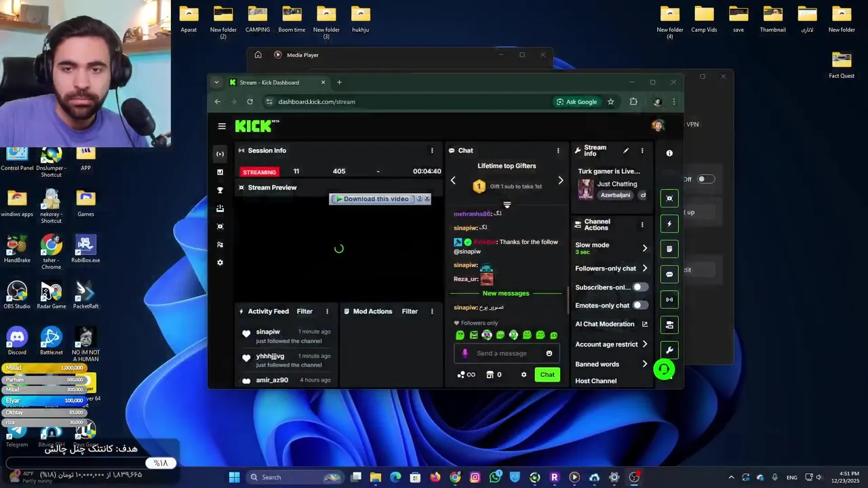Click the Kick profile avatar

657,125
